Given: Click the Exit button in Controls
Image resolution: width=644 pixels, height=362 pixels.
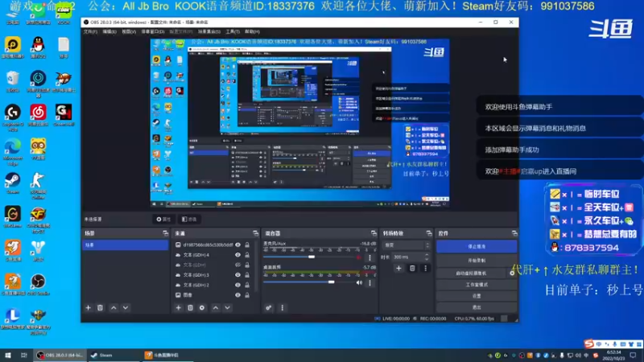Looking at the screenshot, I should (477, 307).
